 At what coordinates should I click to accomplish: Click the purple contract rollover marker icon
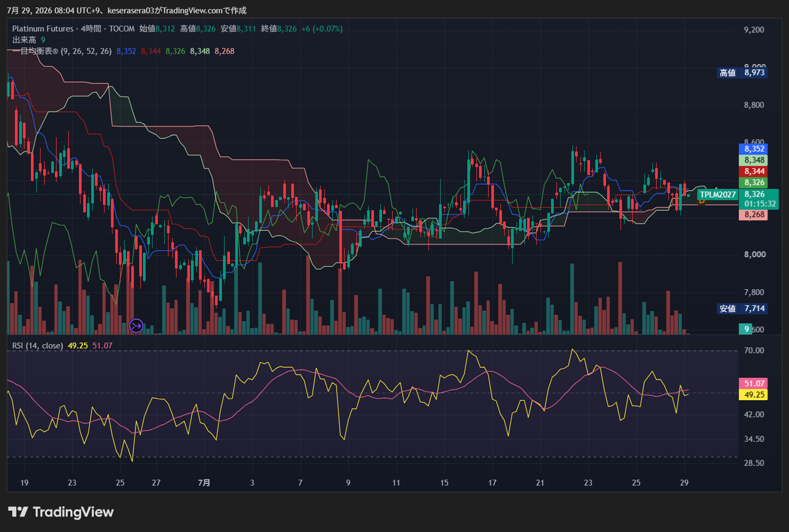pos(137,325)
